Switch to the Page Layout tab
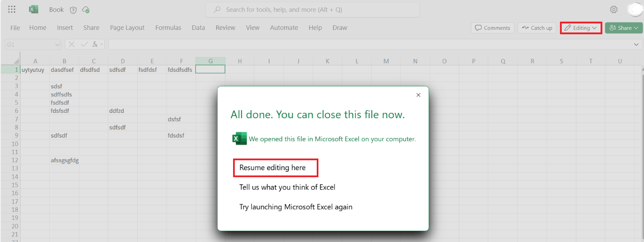 (x=127, y=28)
